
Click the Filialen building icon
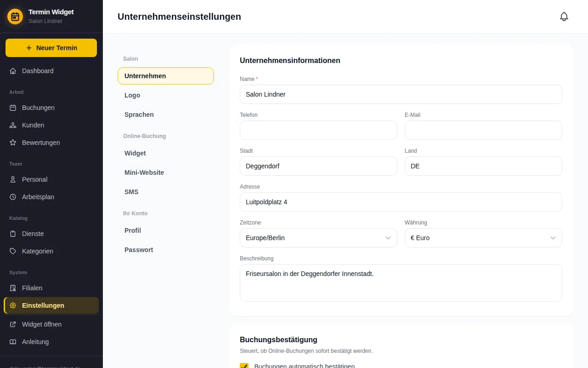tap(13, 288)
